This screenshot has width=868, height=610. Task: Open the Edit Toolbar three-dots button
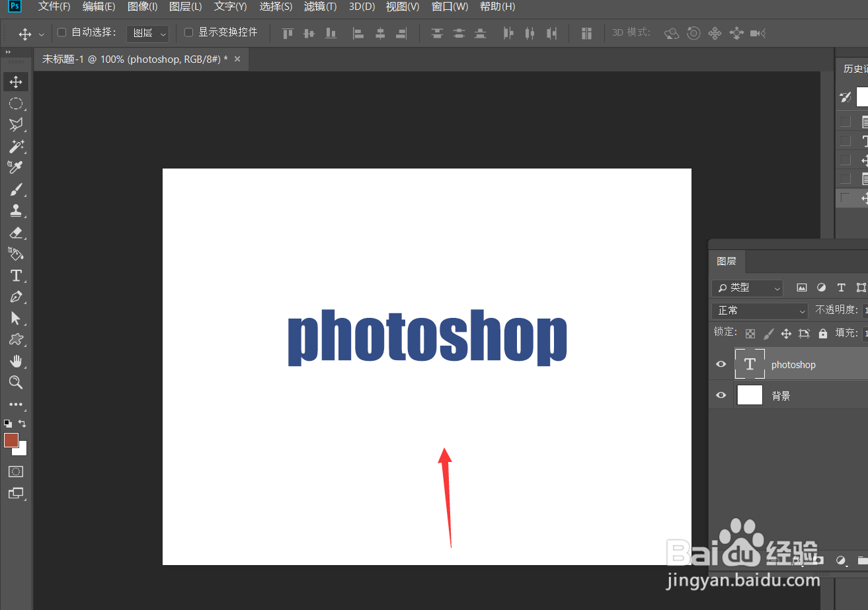pyautogui.click(x=16, y=404)
